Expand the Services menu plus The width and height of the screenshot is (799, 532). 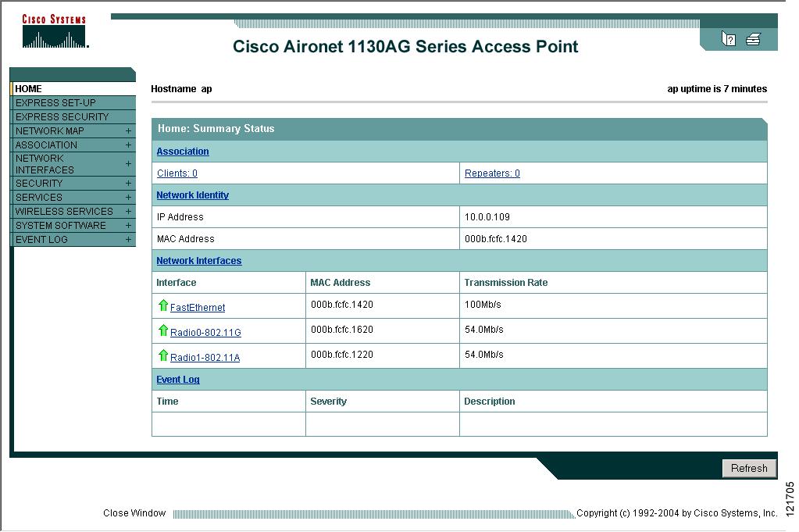coord(128,198)
